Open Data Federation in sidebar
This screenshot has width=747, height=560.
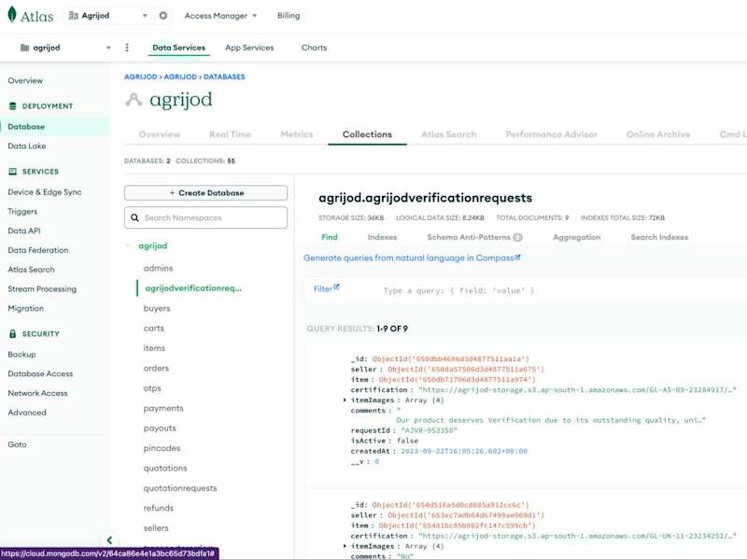(x=38, y=250)
